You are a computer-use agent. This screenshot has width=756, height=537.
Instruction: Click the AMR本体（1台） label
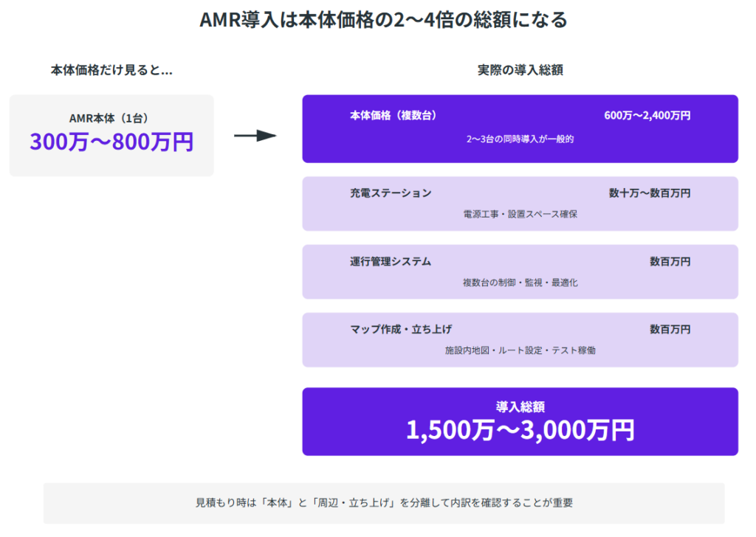coord(111,118)
